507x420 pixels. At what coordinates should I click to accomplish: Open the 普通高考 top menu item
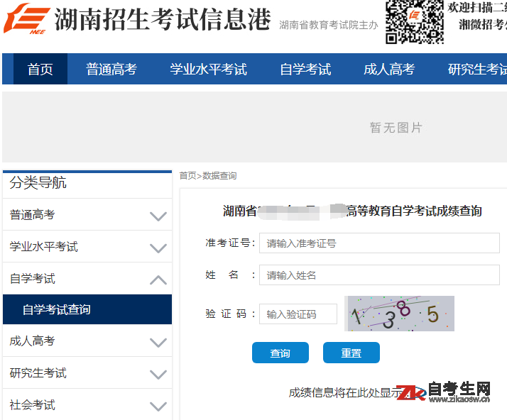(111, 69)
